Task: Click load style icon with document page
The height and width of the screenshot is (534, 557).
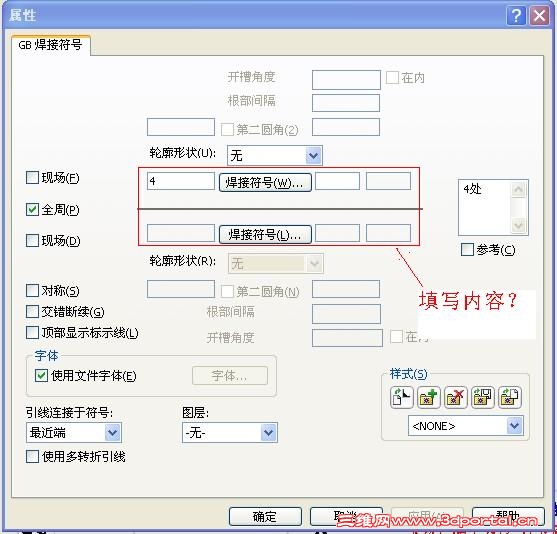Action: coord(510,397)
